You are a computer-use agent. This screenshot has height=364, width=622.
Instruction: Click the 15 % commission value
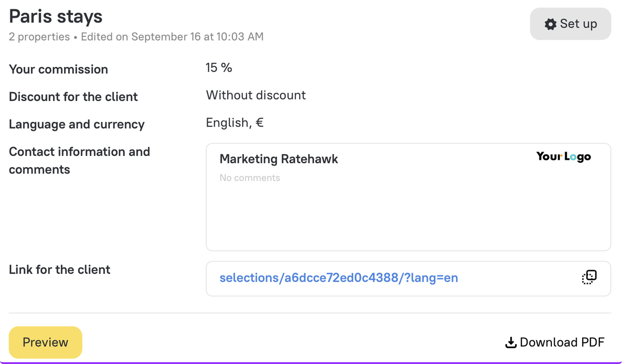pyautogui.click(x=219, y=68)
